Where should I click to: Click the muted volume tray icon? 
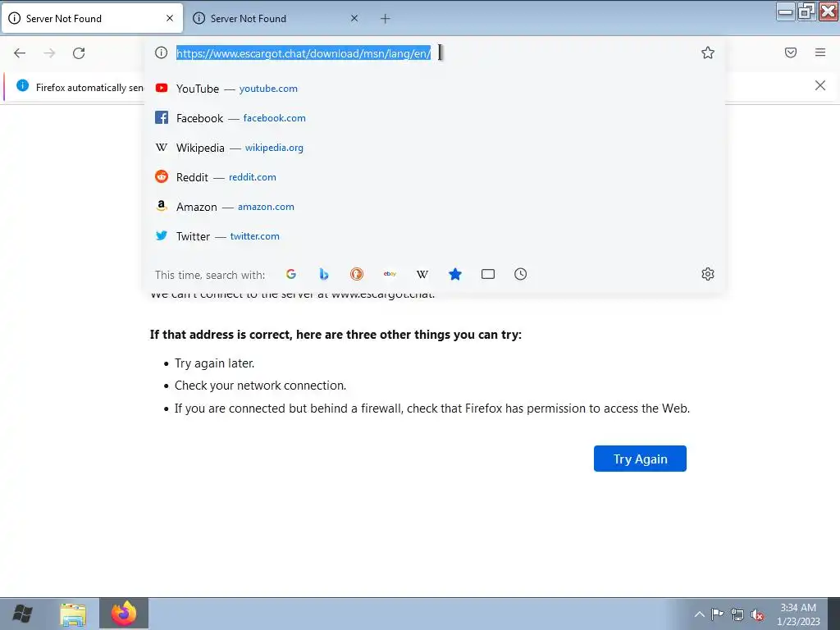[x=757, y=615]
